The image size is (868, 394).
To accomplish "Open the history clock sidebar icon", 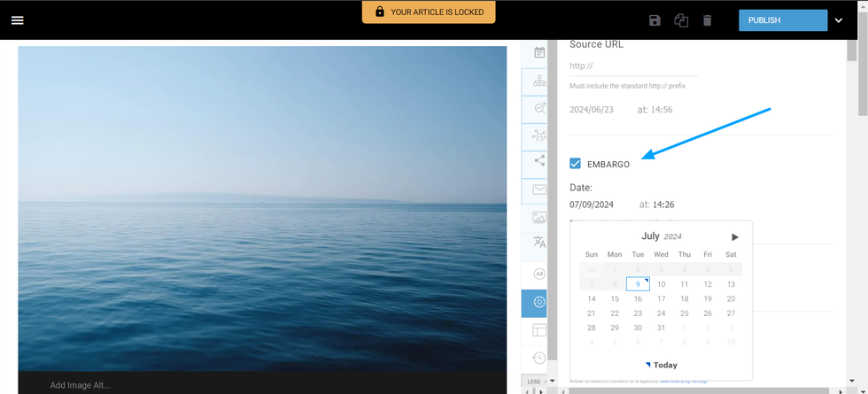I will coord(539,358).
